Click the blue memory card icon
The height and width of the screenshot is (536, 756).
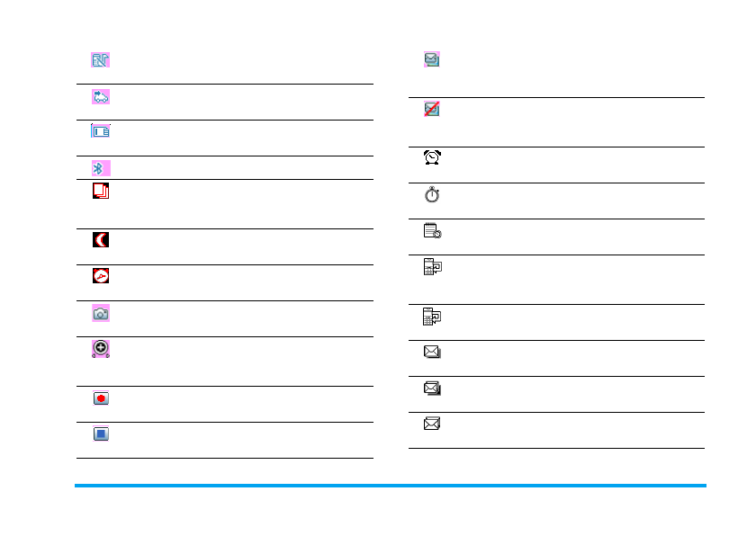[100, 131]
